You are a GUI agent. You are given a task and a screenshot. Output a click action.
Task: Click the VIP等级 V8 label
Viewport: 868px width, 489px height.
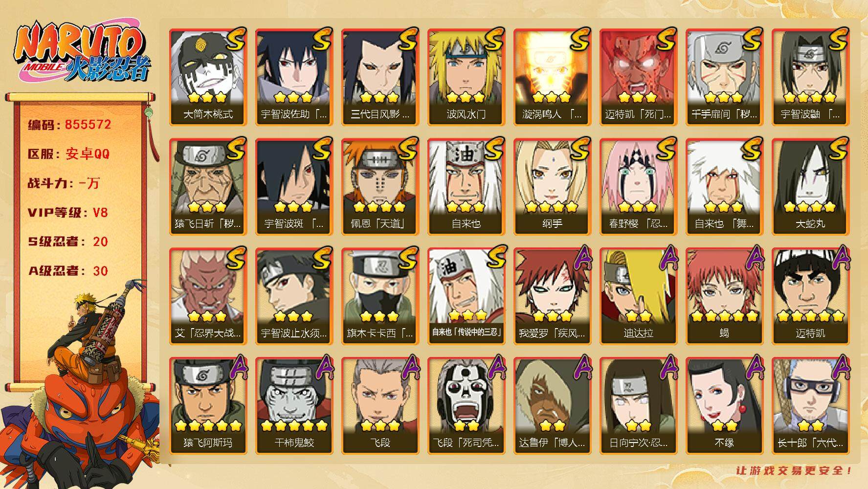click(x=67, y=213)
